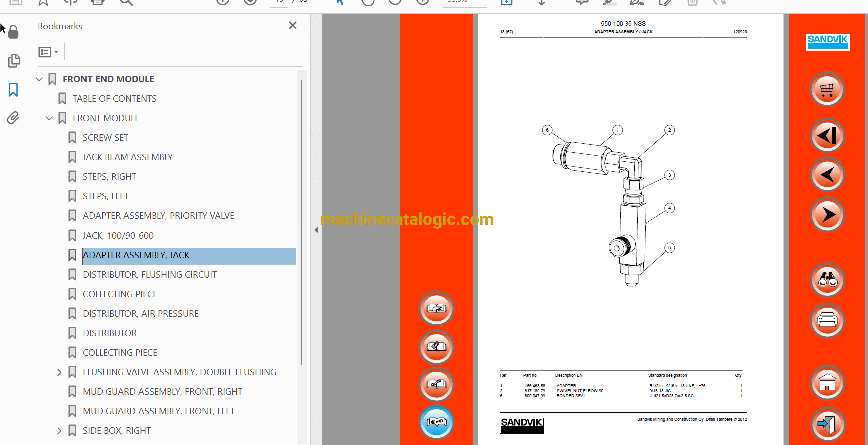Close the Bookmarks panel

(x=293, y=25)
